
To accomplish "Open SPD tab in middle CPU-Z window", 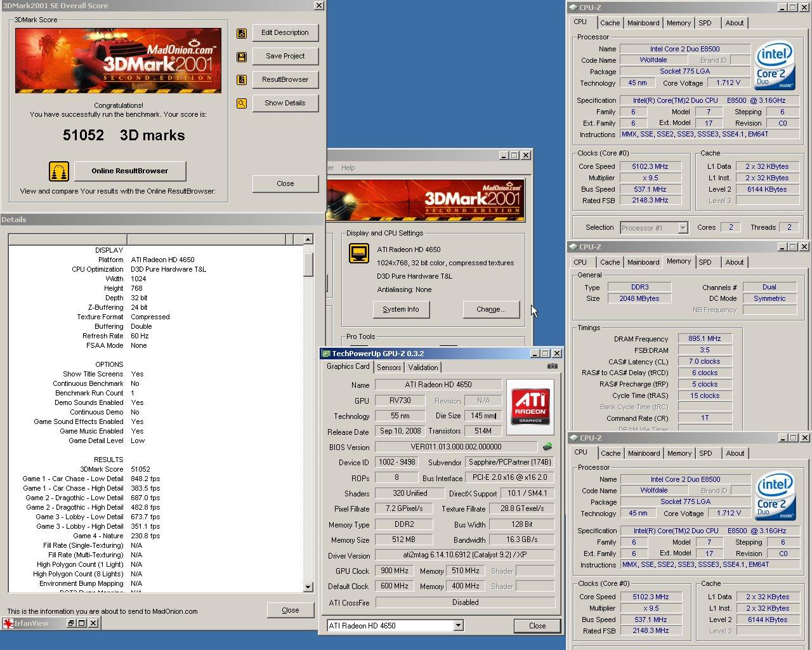I will point(705,262).
